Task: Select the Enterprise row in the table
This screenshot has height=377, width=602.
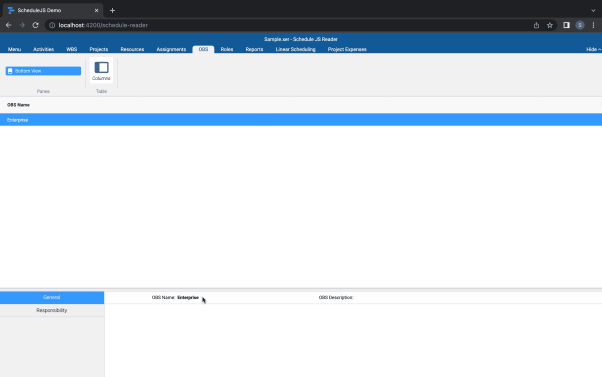Action: click(x=301, y=120)
